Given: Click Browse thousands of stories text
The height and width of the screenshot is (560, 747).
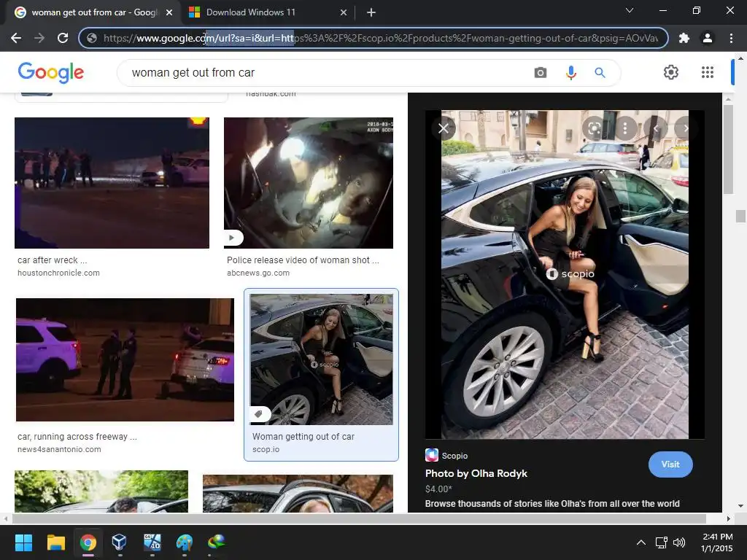Looking at the screenshot, I should pyautogui.click(x=552, y=504).
